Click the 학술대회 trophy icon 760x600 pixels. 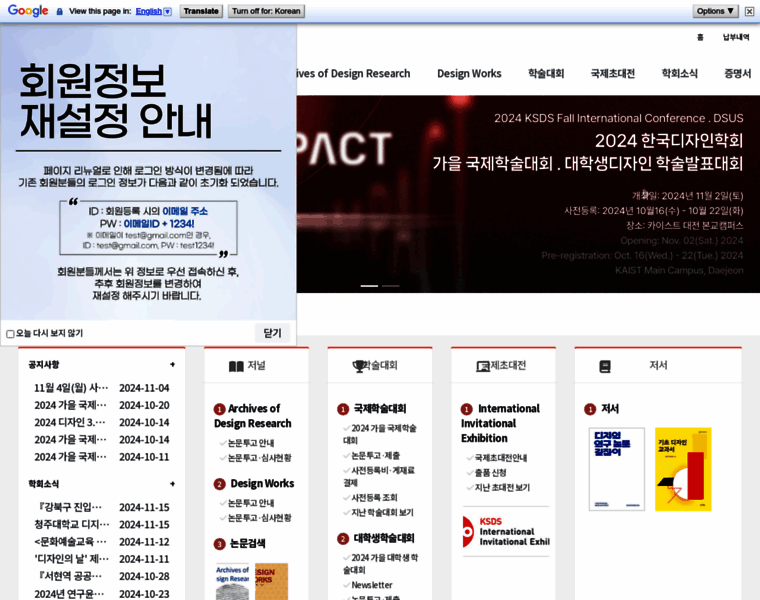tap(359, 366)
